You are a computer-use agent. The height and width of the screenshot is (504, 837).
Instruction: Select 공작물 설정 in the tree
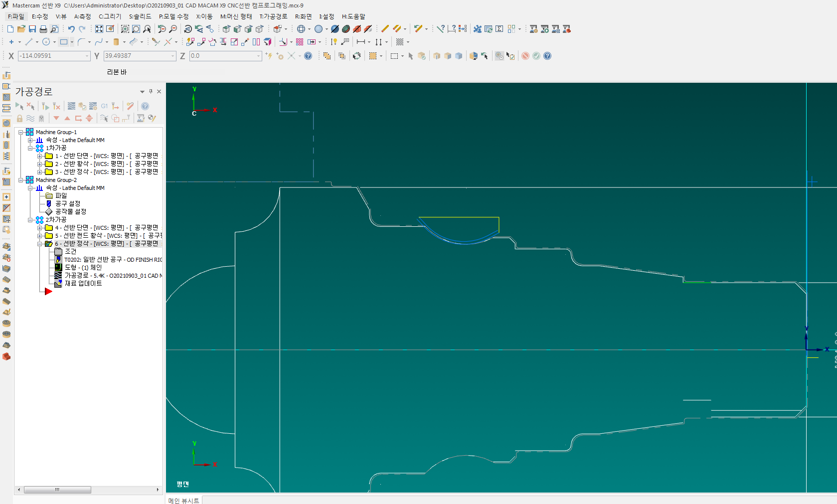click(71, 212)
